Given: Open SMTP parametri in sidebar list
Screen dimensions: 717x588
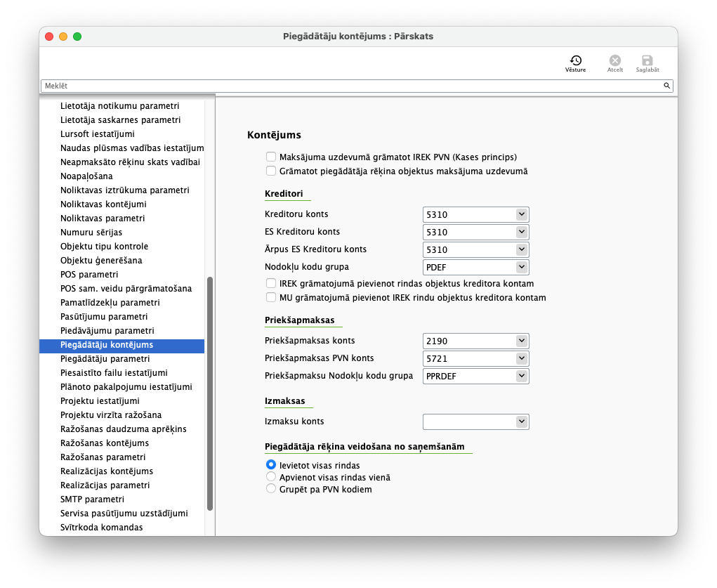Looking at the screenshot, I should [92, 499].
